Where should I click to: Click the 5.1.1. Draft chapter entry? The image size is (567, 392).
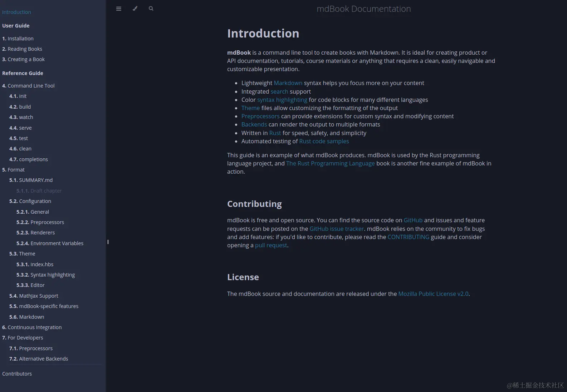point(39,191)
